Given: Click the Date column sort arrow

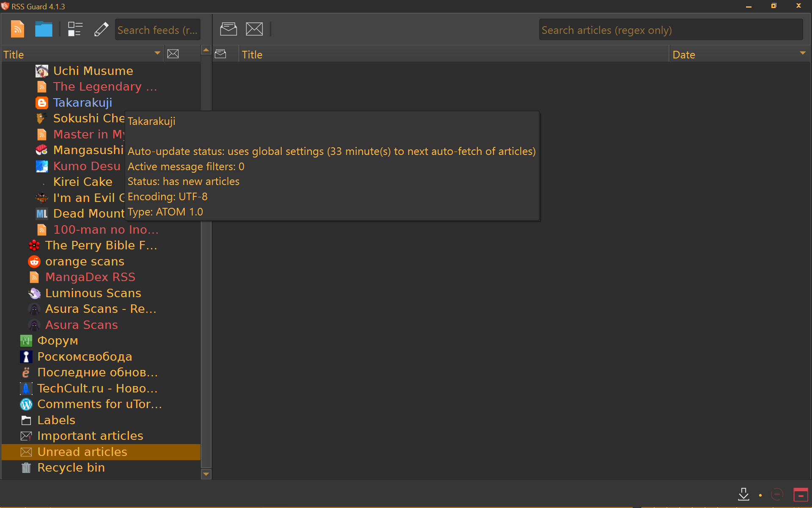Looking at the screenshot, I should (802, 53).
